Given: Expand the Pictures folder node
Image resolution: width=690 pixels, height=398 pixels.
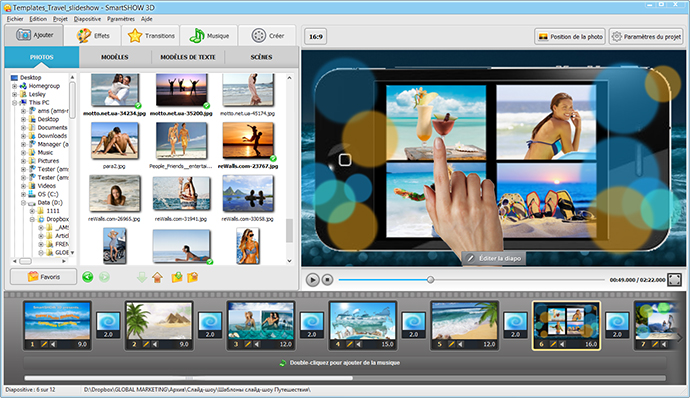Looking at the screenshot, I should 23,161.
